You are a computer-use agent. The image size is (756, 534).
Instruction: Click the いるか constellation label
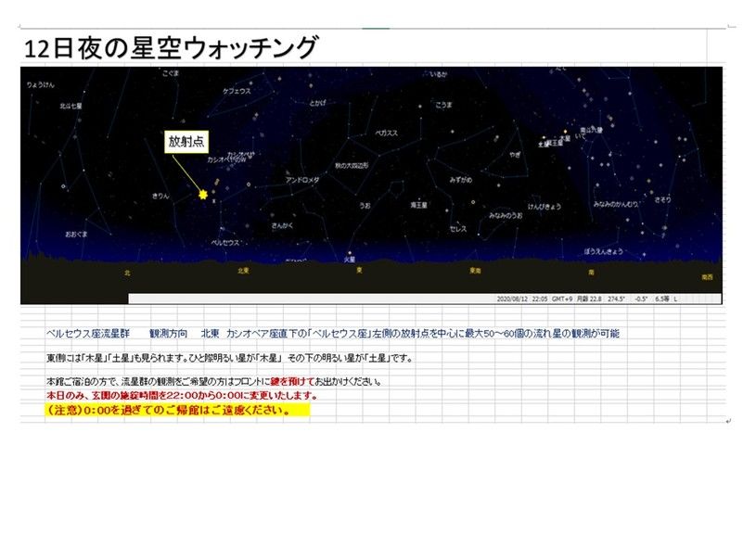coord(439,75)
